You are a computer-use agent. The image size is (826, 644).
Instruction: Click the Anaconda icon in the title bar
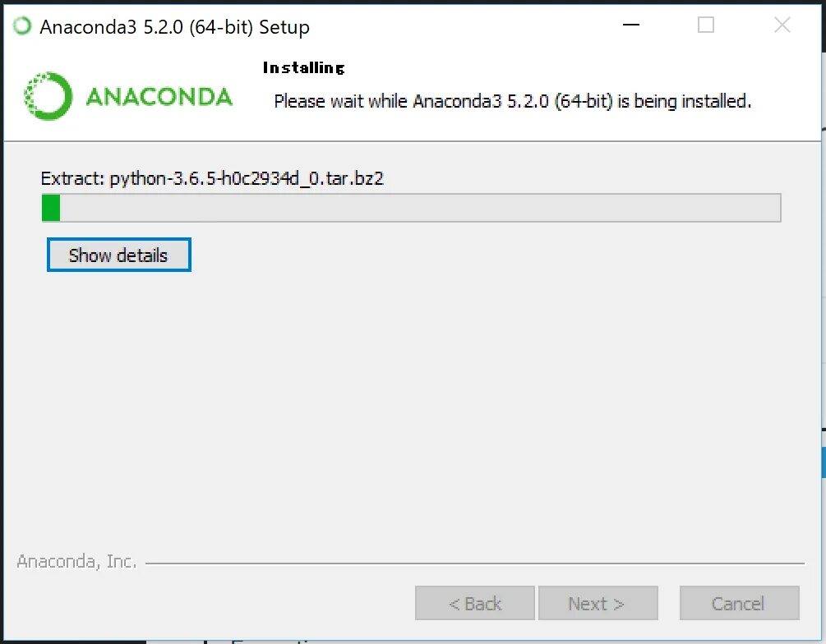[22, 25]
